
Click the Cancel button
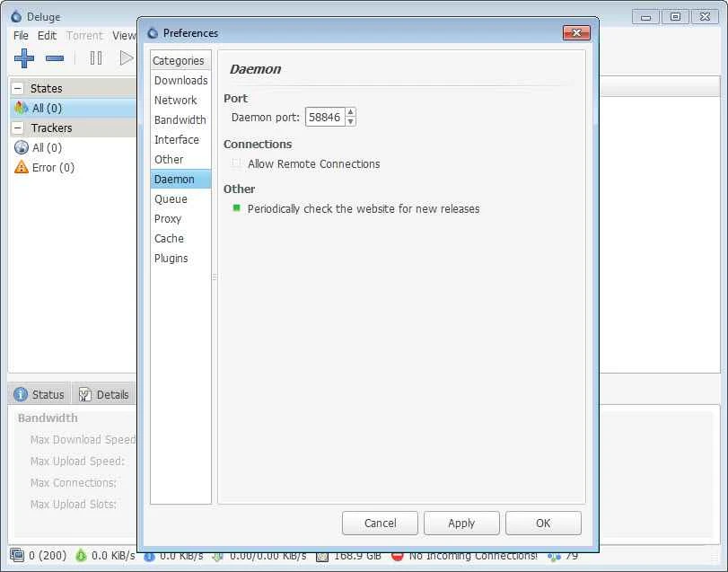380,524
